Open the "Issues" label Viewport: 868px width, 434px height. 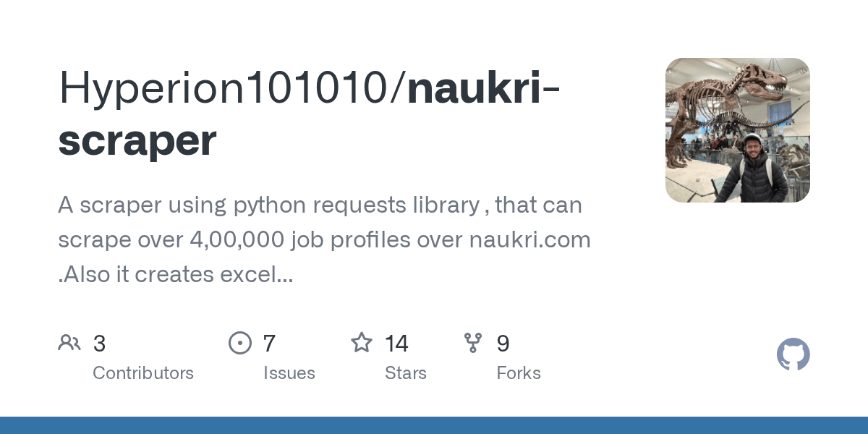point(289,373)
